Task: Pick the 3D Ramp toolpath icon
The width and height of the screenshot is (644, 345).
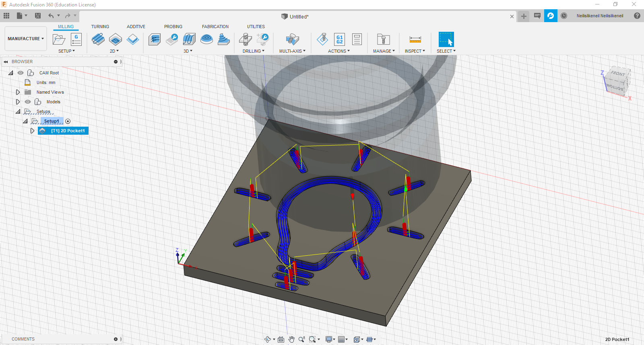Action: coord(224,39)
